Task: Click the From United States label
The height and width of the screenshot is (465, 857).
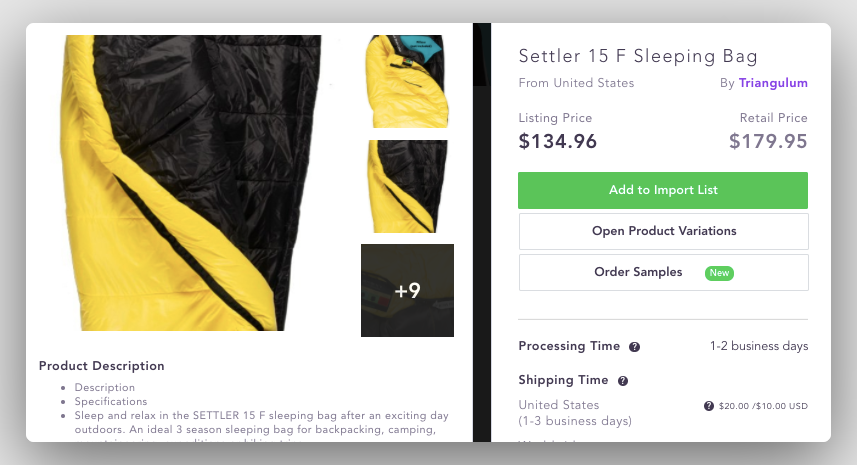Action: [x=576, y=83]
